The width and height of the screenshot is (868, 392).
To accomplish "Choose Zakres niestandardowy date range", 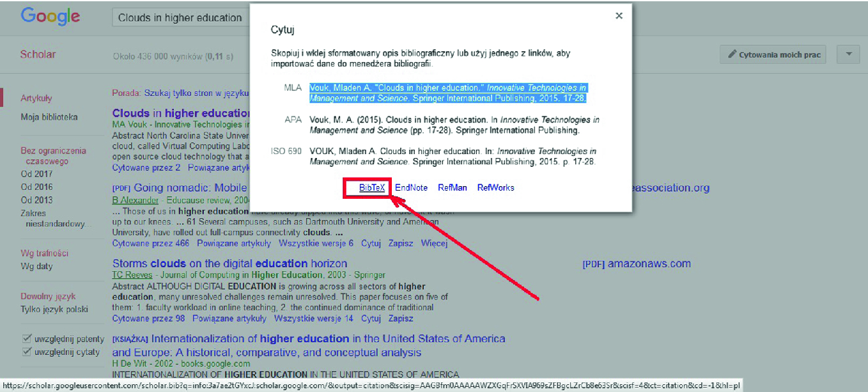I will (56, 219).
